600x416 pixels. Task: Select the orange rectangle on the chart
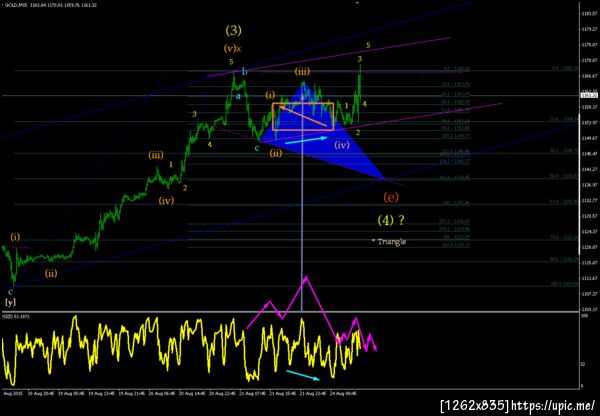303,117
